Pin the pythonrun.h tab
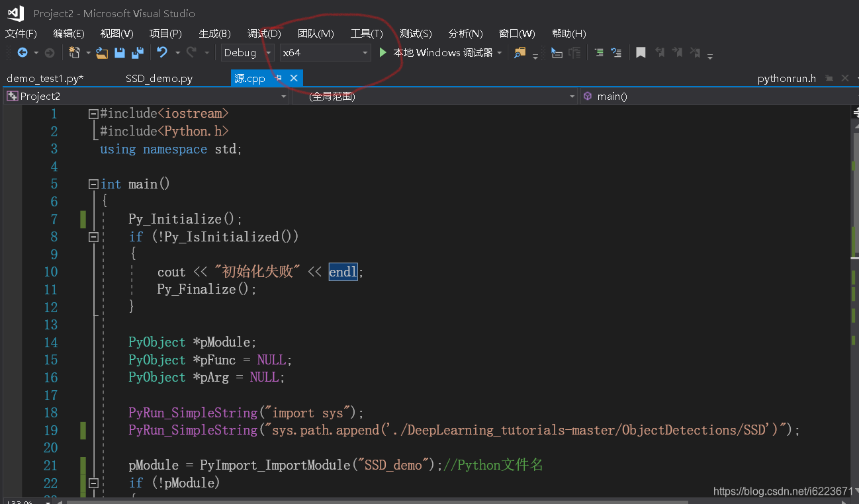Image resolution: width=859 pixels, height=504 pixels. pyautogui.click(x=829, y=78)
